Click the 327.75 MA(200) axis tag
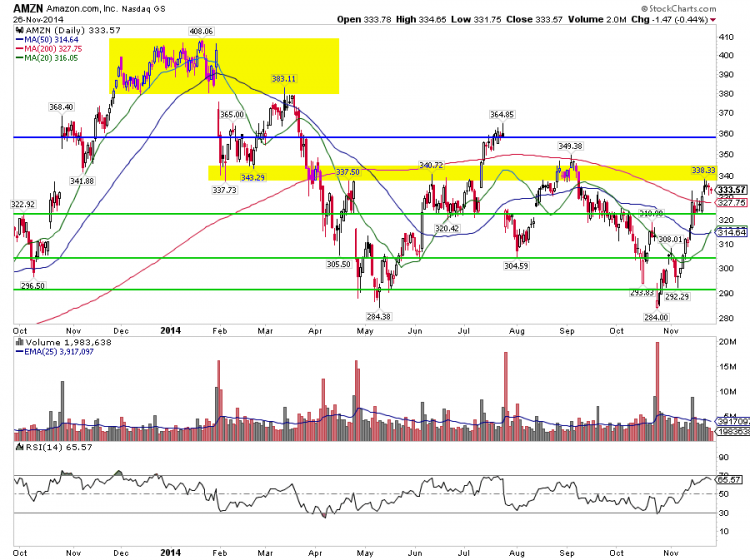This screenshot has height=560, width=750. click(732, 203)
